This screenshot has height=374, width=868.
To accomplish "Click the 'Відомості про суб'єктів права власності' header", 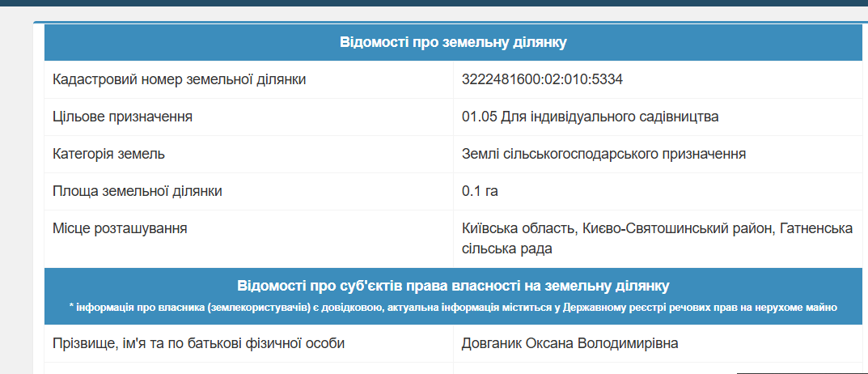I will [x=453, y=287].
